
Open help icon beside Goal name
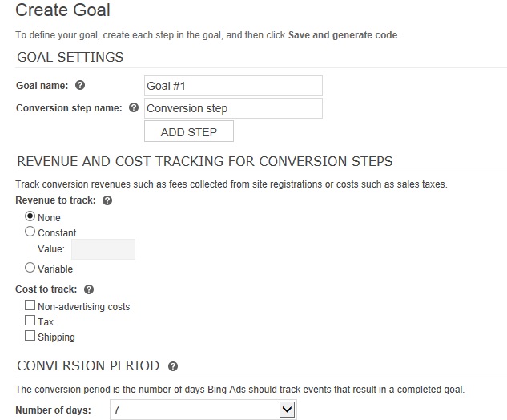tap(80, 86)
